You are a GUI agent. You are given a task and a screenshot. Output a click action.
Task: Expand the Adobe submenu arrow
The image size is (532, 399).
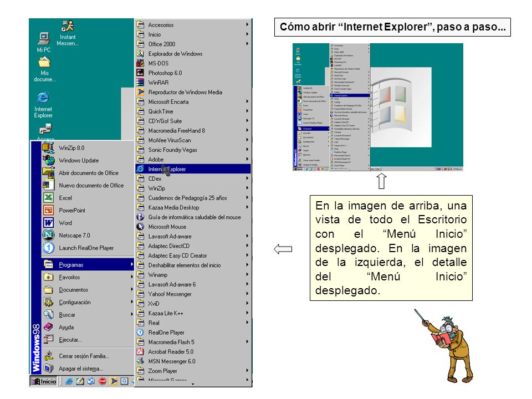(x=247, y=159)
